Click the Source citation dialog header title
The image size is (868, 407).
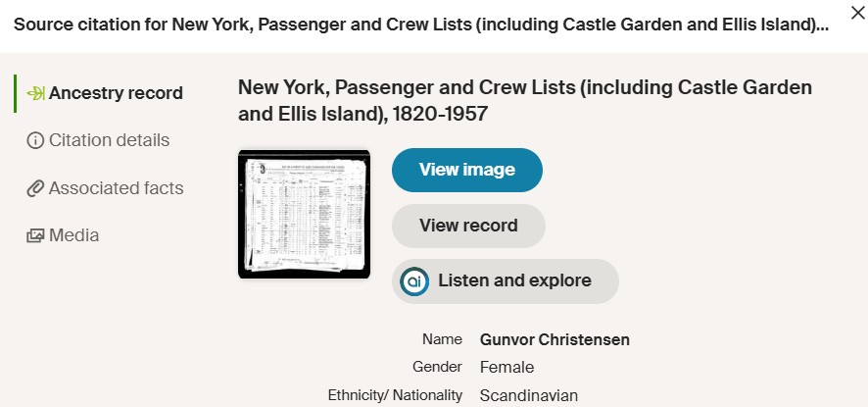(421, 25)
